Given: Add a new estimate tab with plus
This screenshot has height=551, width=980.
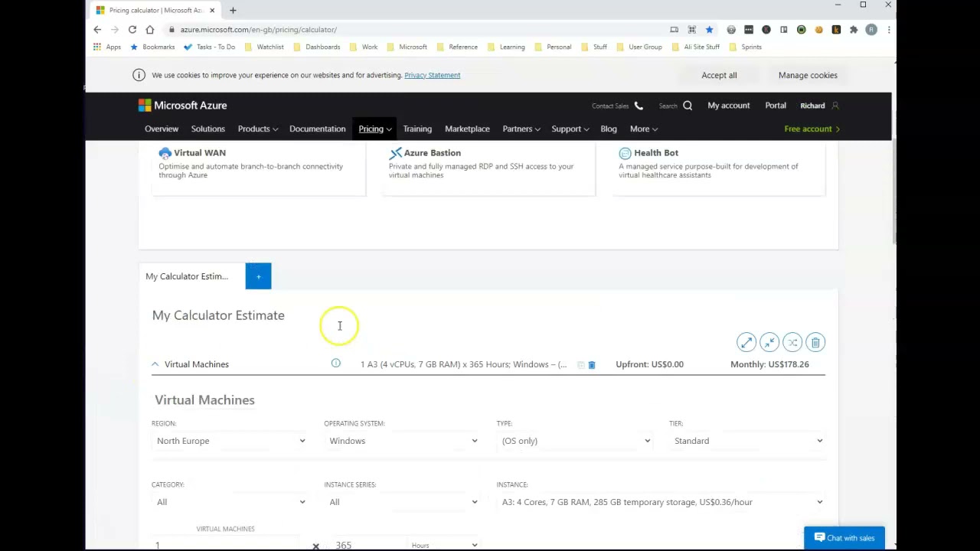Looking at the screenshot, I should (x=259, y=276).
